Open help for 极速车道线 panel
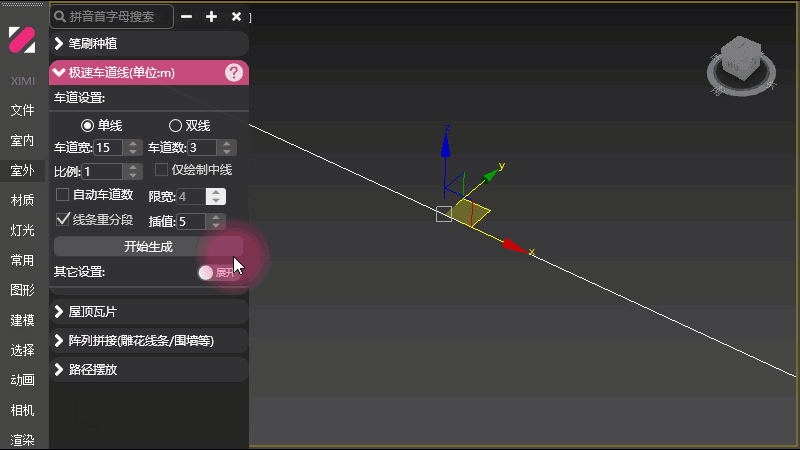Screen dimensions: 800x450 click(234, 72)
